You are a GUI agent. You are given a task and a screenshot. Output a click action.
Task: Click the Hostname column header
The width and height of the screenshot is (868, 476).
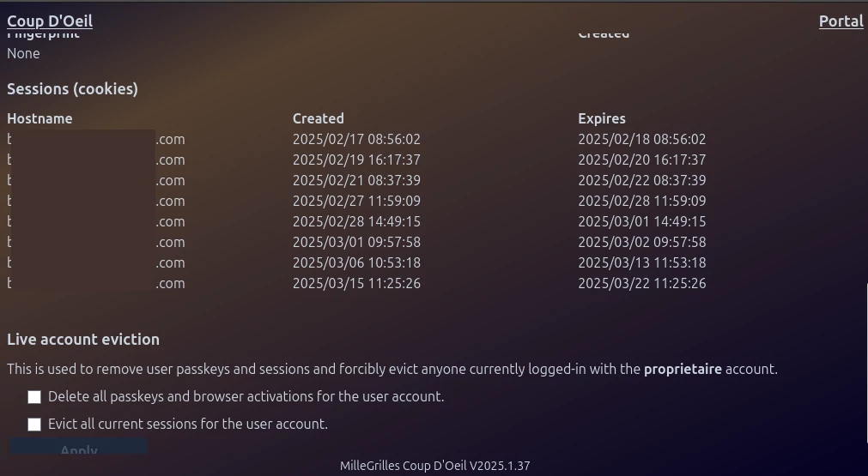(39, 118)
